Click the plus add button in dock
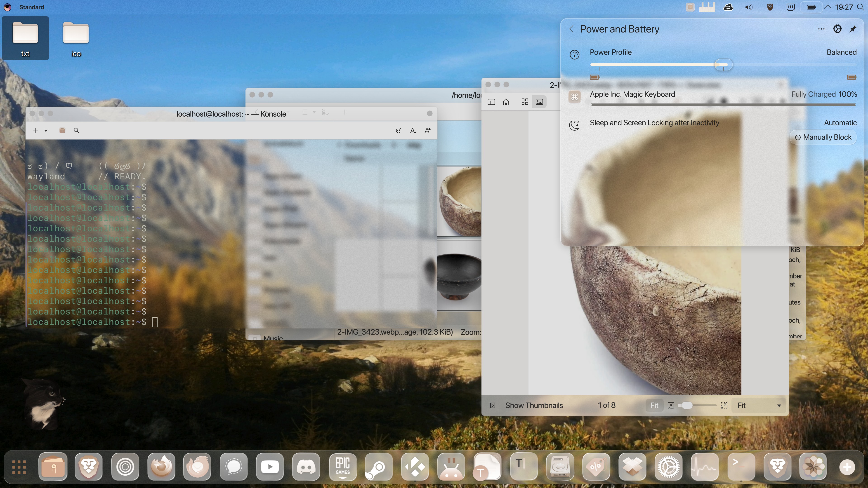The image size is (868, 488). pyautogui.click(x=847, y=467)
